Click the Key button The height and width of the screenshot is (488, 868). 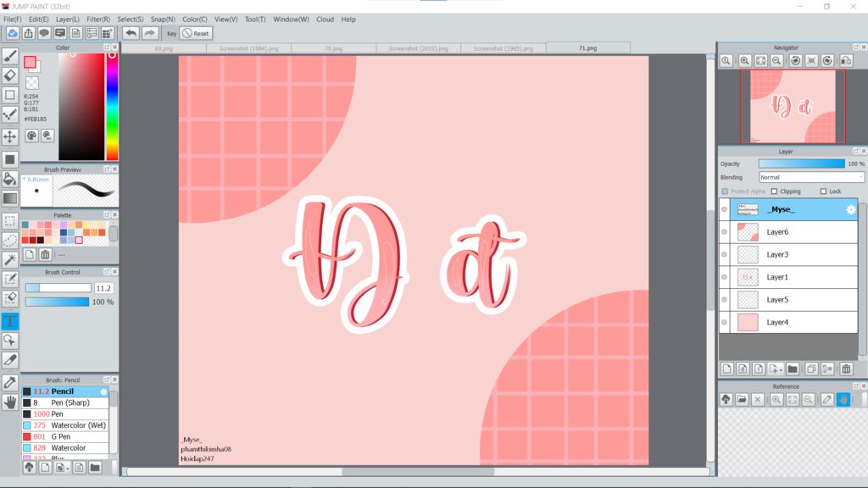171,34
